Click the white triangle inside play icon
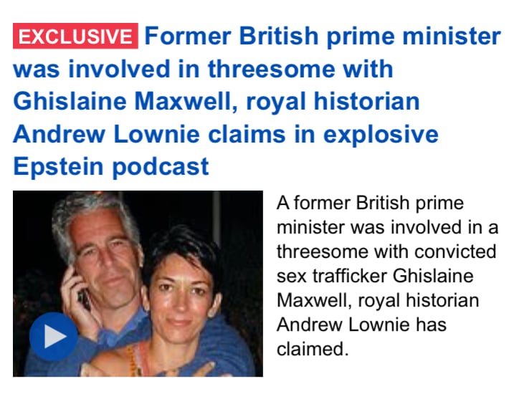 coord(55,337)
